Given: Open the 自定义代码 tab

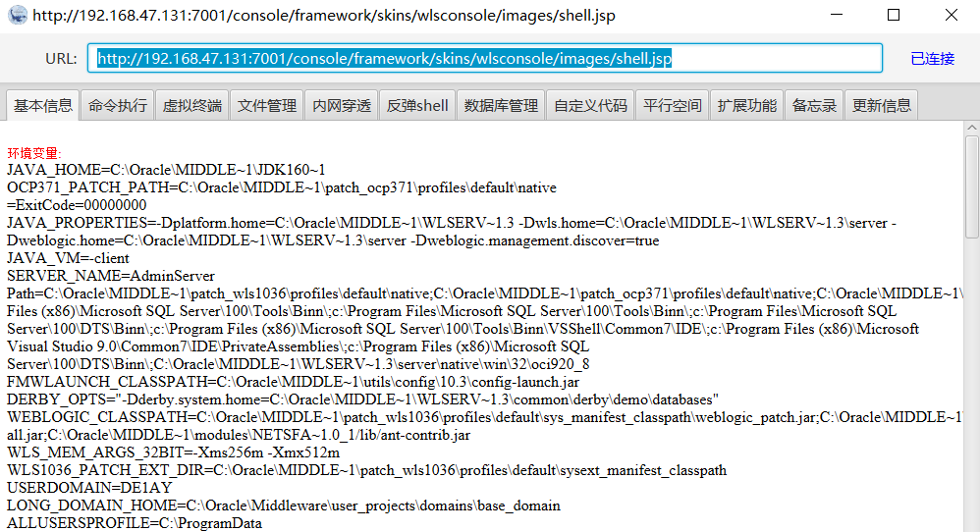Looking at the screenshot, I should point(590,106).
